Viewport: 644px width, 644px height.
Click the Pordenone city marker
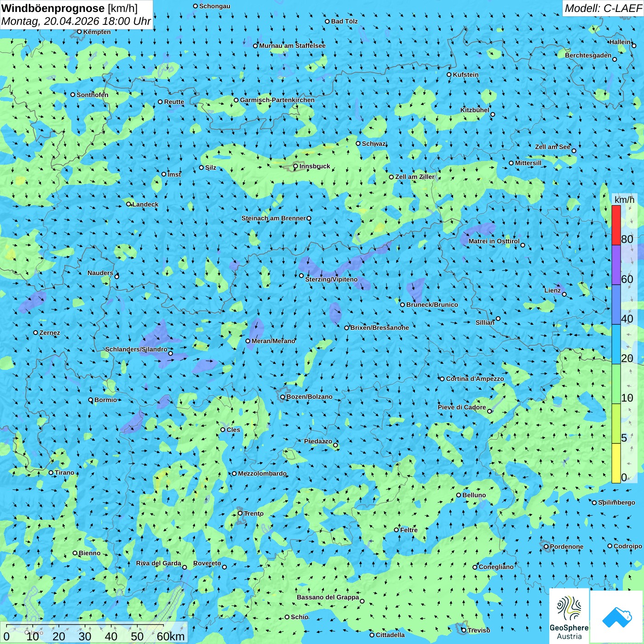(x=546, y=547)
